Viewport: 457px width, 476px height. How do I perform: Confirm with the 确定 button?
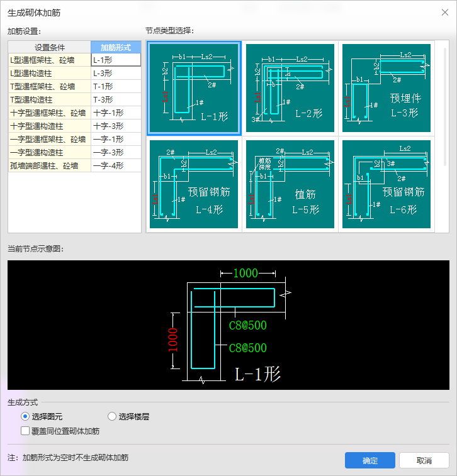tap(370, 460)
